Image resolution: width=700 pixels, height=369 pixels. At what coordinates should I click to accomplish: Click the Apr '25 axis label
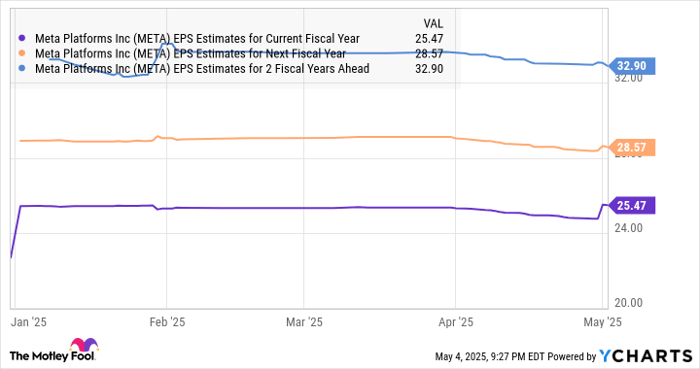tap(456, 322)
